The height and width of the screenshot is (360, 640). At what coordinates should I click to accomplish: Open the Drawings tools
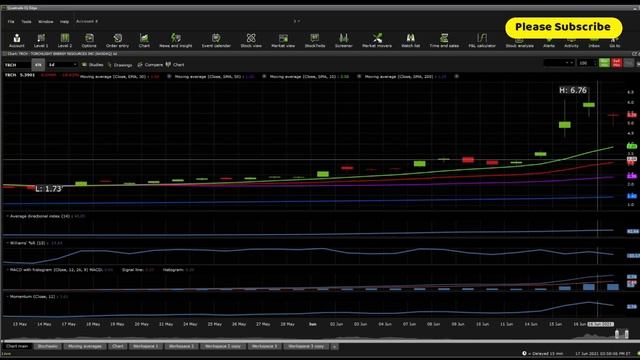(120, 64)
